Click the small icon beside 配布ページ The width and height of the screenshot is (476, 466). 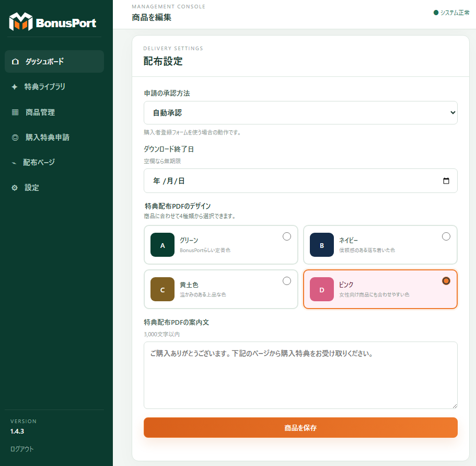coord(14,163)
